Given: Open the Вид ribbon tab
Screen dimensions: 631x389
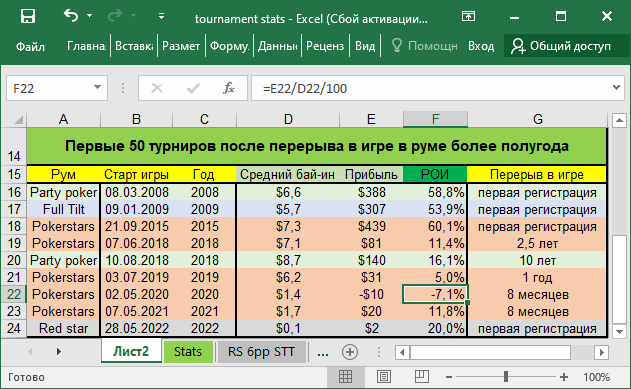Looking at the screenshot, I should coord(365,46).
